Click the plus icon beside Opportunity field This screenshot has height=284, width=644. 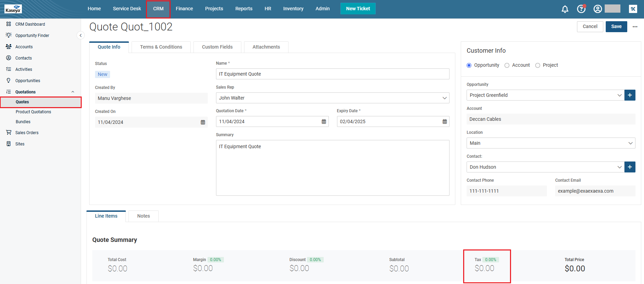pyautogui.click(x=630, y=95)
